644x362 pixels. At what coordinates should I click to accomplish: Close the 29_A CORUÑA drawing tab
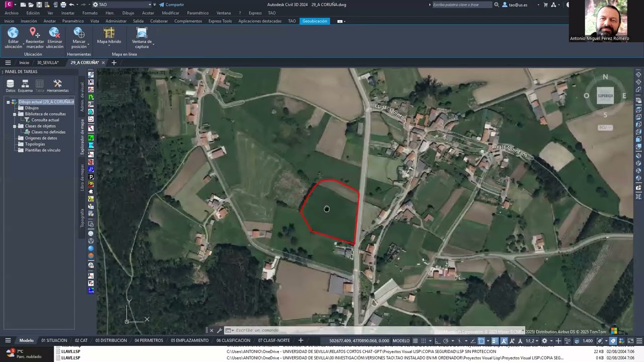tap(103, 63)
